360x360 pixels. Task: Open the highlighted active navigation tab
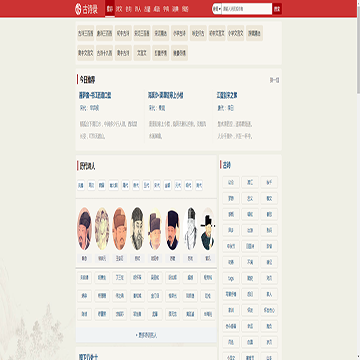tap(110, 9)
